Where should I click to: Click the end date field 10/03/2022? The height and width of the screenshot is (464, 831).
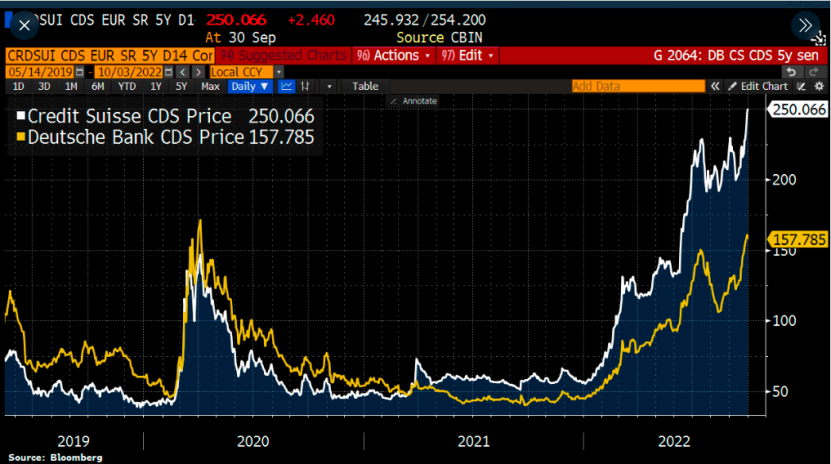pyautogui.click(x=130, y=72)
